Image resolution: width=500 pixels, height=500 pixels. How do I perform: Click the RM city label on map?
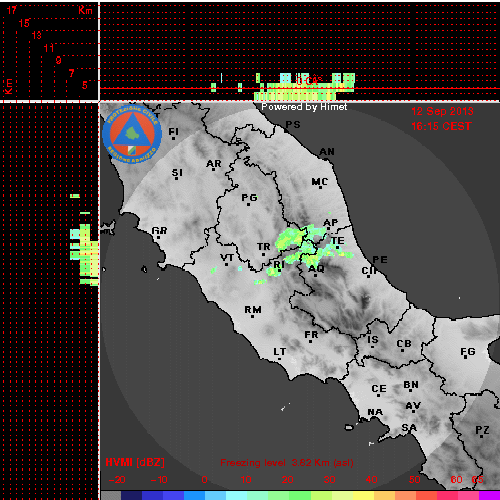[x=253, y=310]
